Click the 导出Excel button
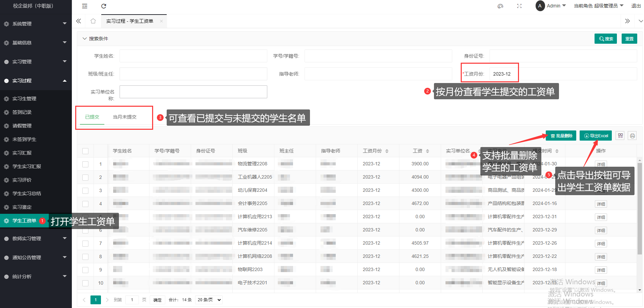 tap(596, 136)
